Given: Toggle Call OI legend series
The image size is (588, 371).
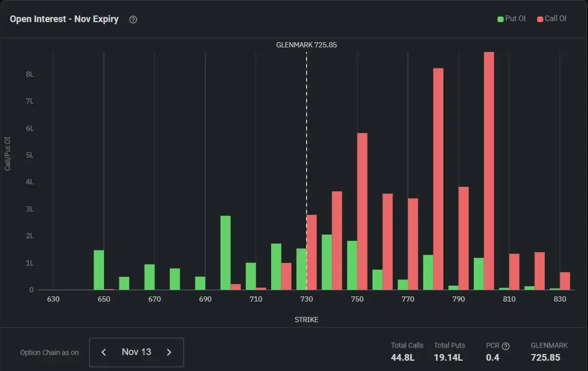Looking at the screenshot, I should pyautogui.click(x=551, y=19).
